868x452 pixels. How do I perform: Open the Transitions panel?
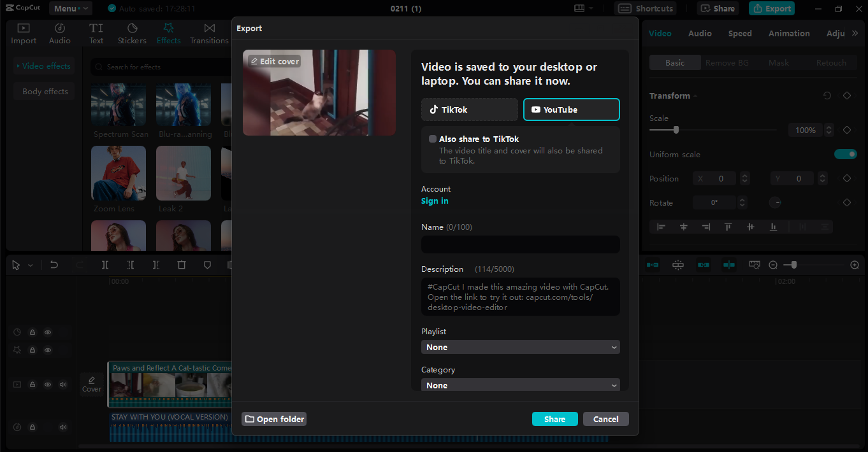pos(209,33)
